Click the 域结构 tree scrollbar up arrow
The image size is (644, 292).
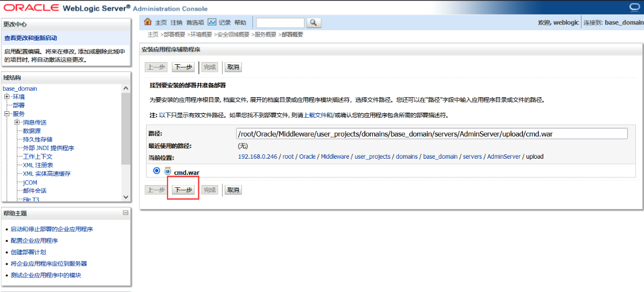[126, 88]
